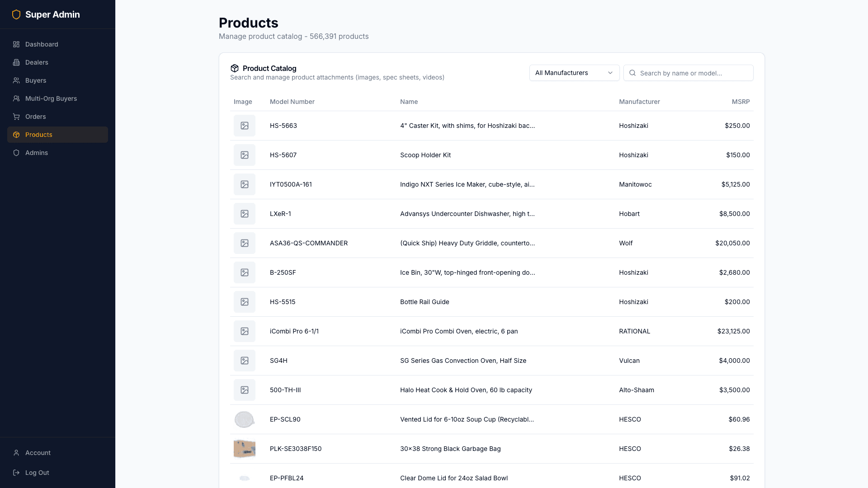Click the Buyers people icon
868x488 pixels.
[16, 80]
